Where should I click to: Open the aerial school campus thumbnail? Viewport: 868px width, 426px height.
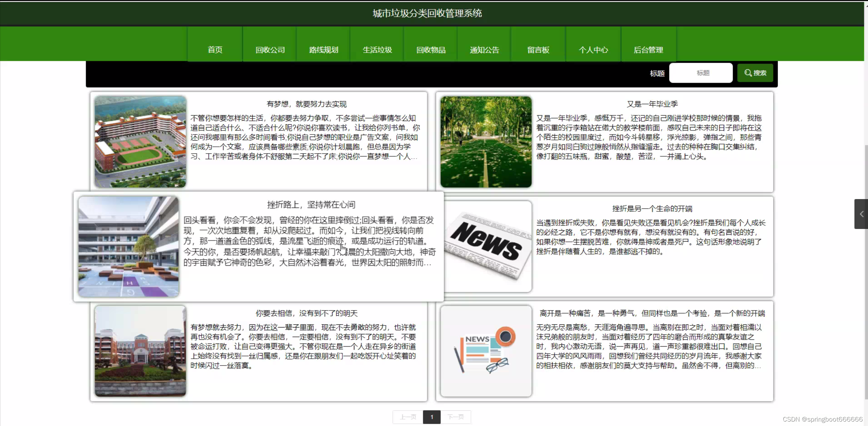[140, 142]
